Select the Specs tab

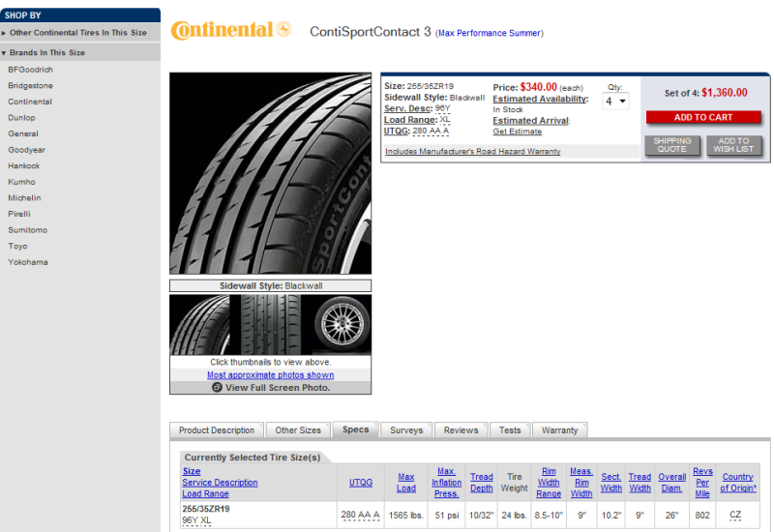coord(355,429)
